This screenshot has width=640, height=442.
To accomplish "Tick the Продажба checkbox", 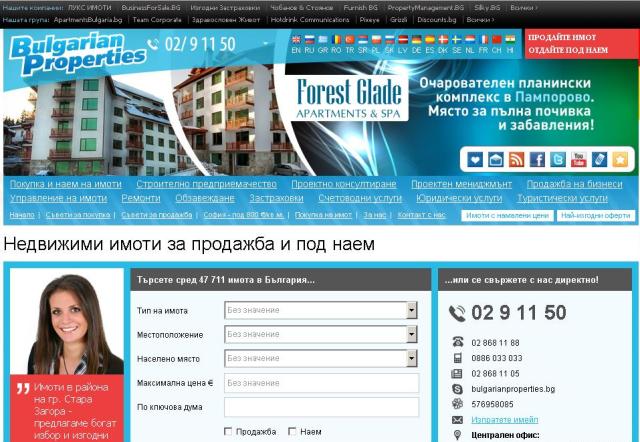I will (230, 432).
